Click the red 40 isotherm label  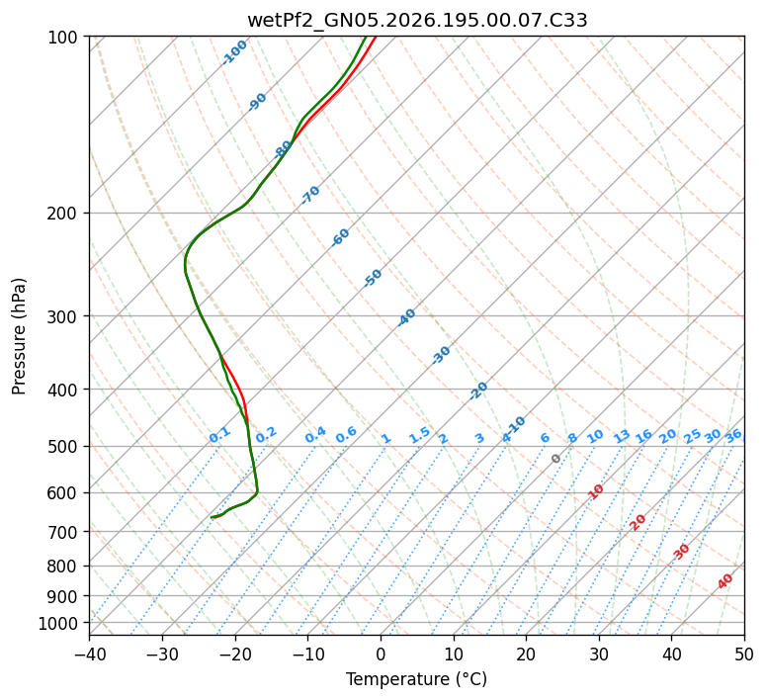click(x=725, y=581)
